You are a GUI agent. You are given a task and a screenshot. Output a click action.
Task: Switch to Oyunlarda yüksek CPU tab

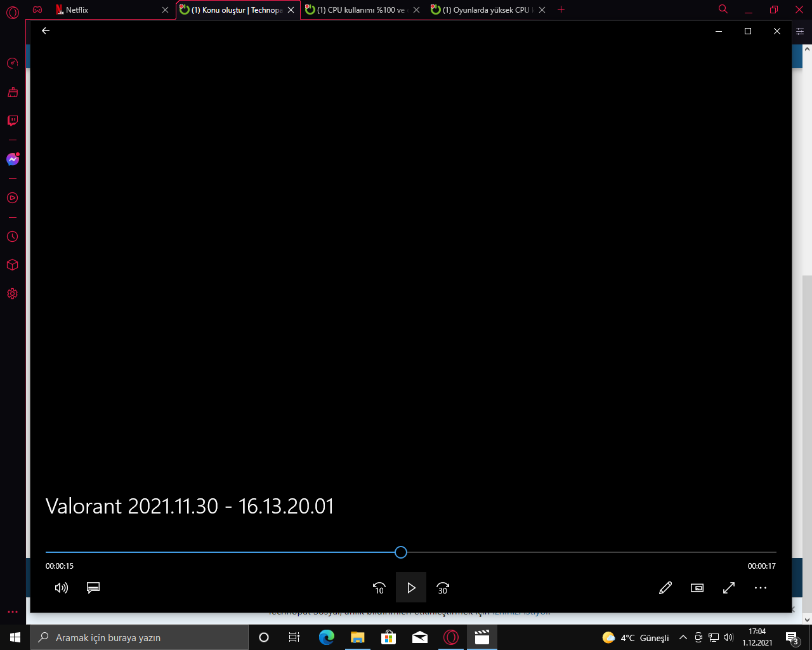(488, 10)
